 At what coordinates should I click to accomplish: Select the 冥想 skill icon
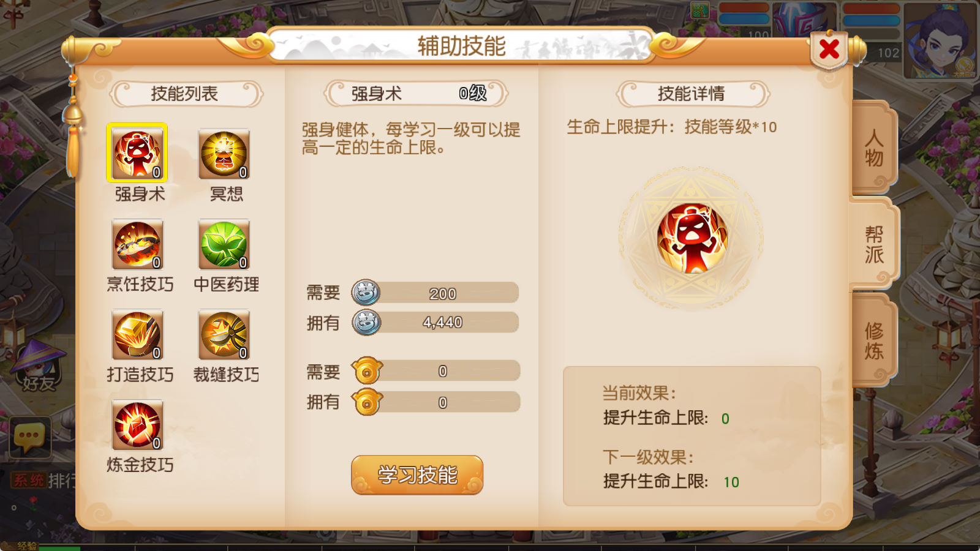(x=224, y=154)
